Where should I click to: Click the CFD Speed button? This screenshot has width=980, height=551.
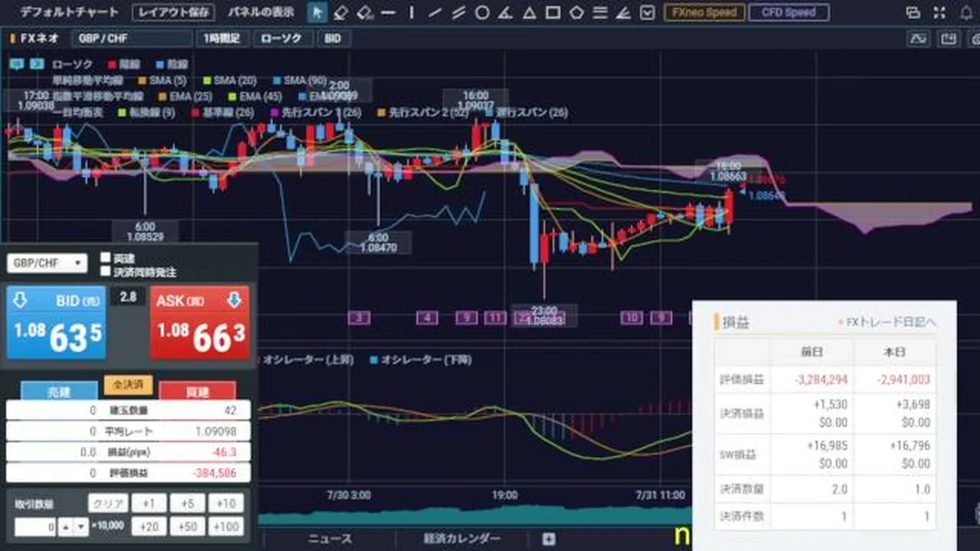coord(789,12)
